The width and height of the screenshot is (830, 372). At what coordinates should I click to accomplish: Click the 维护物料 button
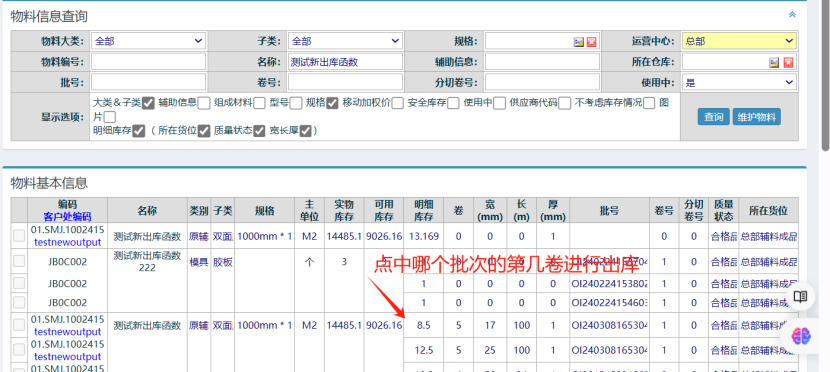click(x=756, y=117)
